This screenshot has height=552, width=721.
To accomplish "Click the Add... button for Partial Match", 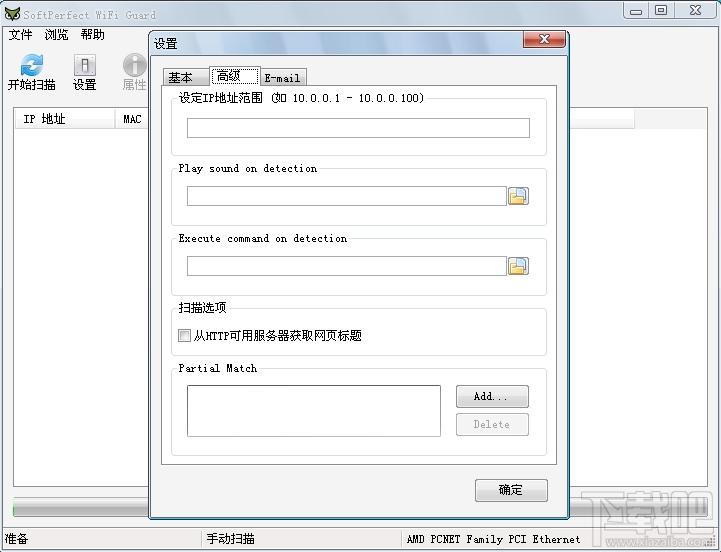I will [492, 397].
